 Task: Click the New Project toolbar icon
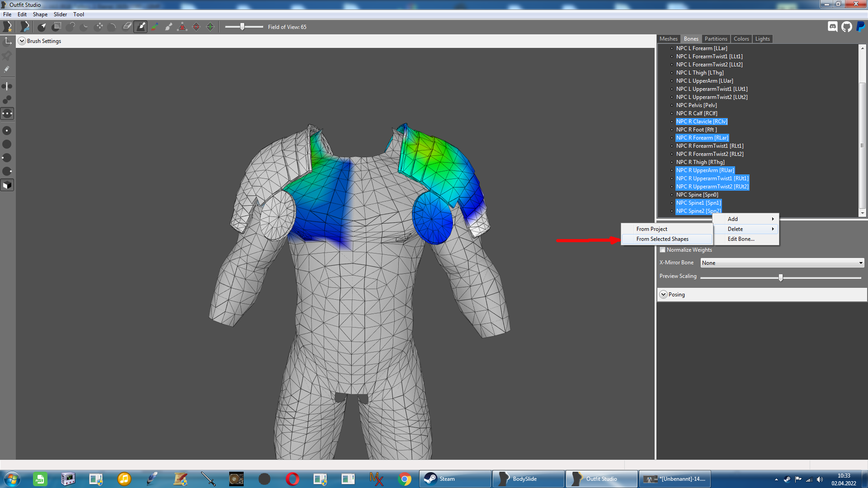7,27
